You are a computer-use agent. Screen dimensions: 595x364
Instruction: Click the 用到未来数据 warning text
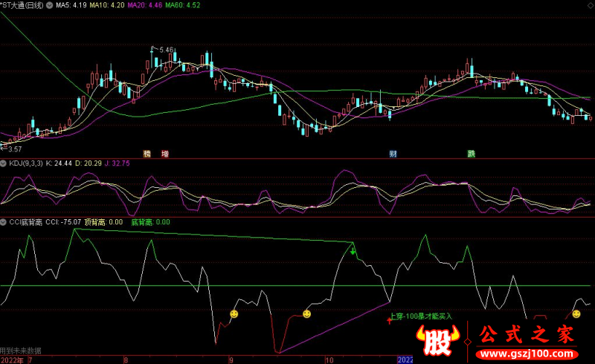pos(21,351)
